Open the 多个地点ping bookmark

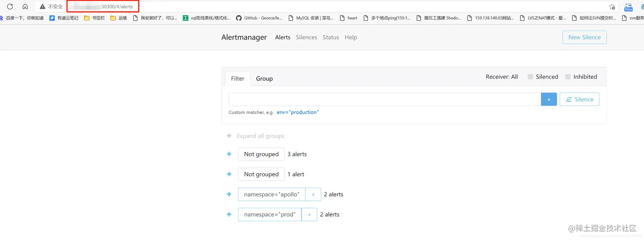click(x=387, y=18)
